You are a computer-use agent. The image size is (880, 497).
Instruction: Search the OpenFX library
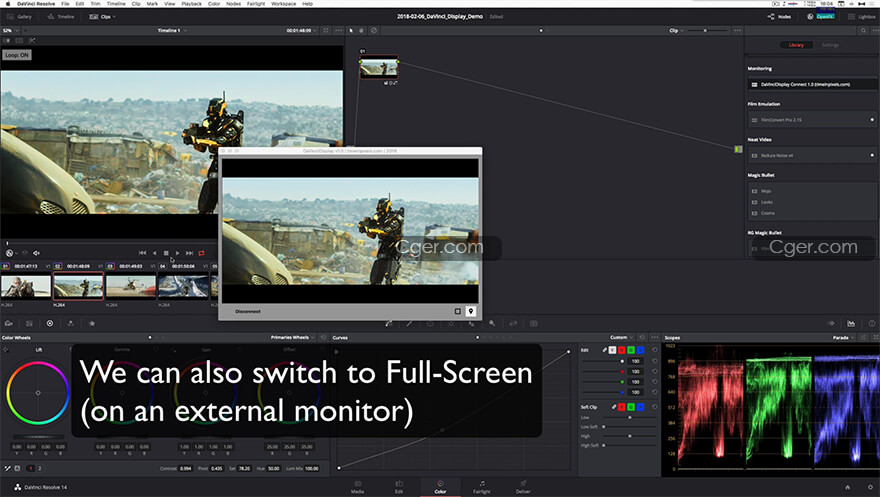pos(863,30)
